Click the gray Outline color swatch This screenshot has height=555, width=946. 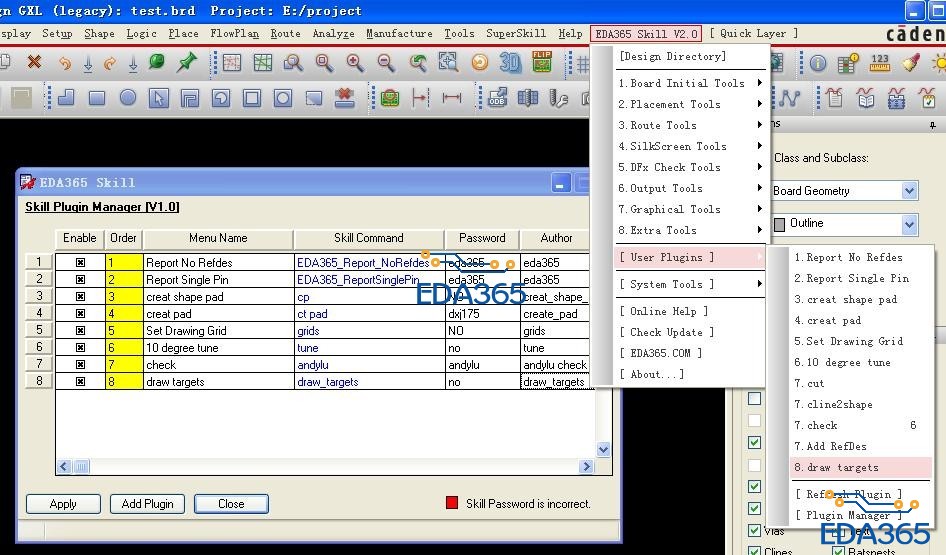tap(779, 224)
